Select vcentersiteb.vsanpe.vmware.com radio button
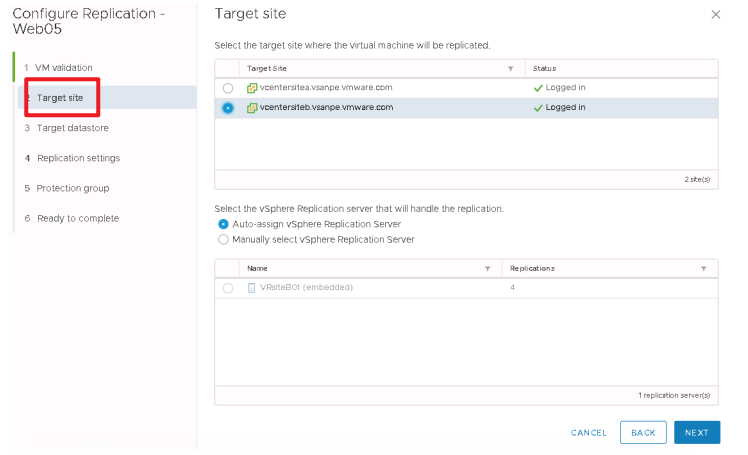This screenshot has width=748, height=455. [x=228, y=108]
